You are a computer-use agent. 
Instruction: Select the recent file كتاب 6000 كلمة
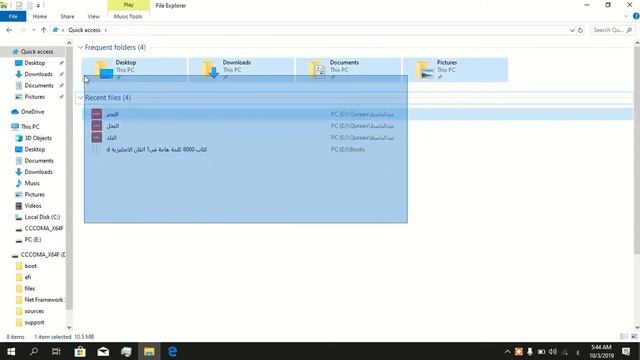[156, 149]
